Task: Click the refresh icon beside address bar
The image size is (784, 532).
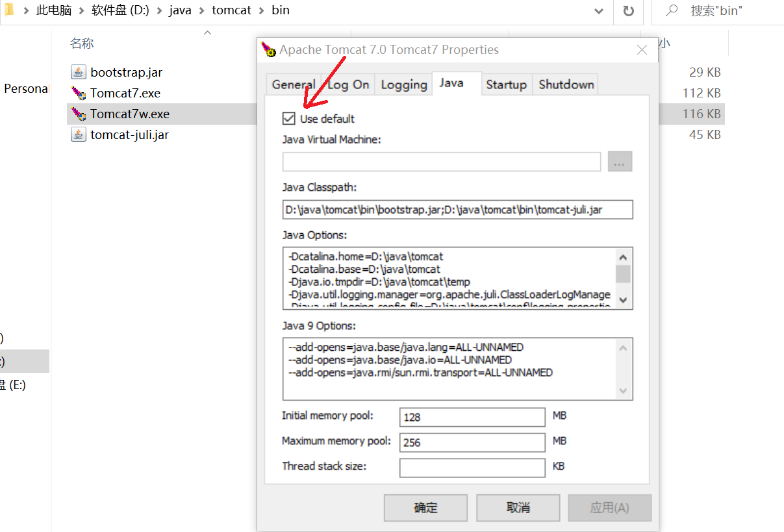Action: (628, 11)
